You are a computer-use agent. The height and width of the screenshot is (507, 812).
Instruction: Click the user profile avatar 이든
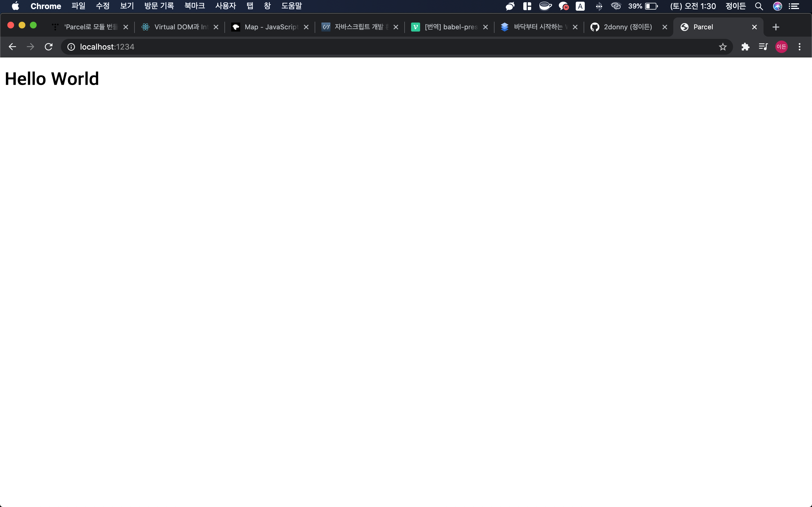click(781, 47)
